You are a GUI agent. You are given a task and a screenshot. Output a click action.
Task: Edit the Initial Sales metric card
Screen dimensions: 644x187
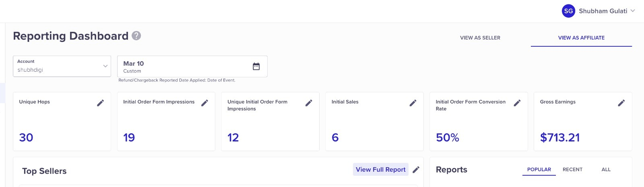[413, 103]
